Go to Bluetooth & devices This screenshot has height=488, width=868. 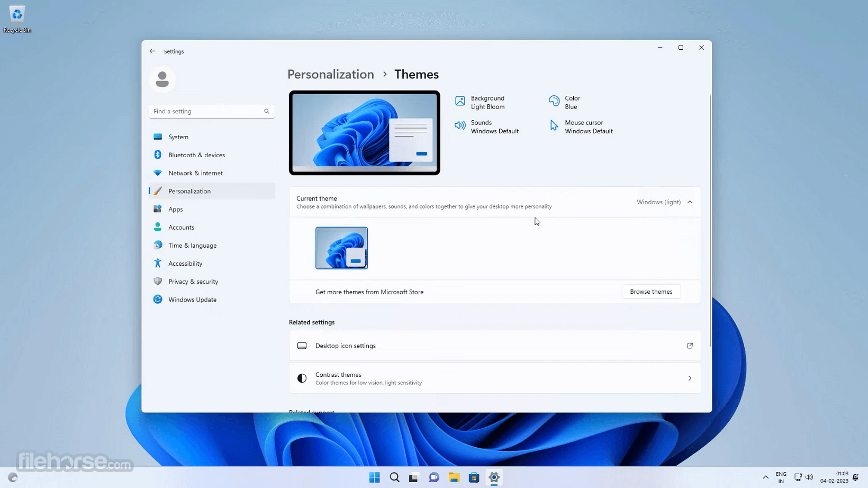[196, 155]
